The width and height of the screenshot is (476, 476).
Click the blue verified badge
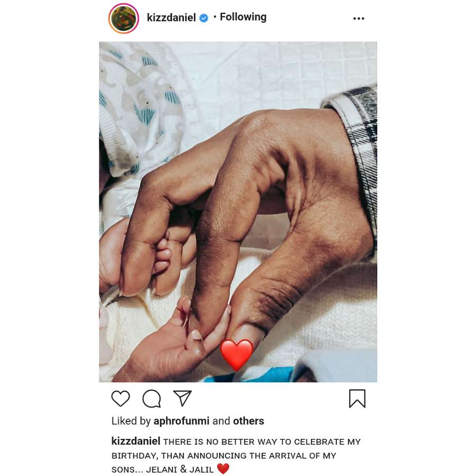coord(204,18)
